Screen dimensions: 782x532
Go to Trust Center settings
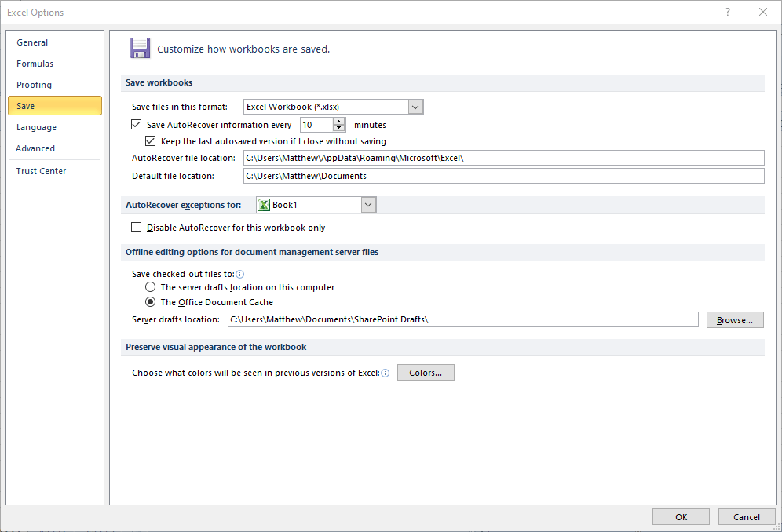coord(41,171)
